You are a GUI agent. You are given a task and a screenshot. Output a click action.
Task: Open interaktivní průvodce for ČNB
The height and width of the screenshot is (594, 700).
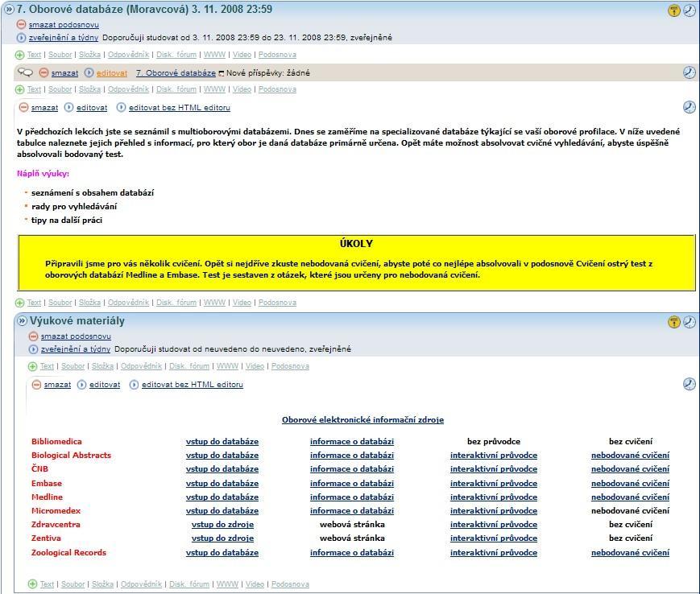(494, 469)
